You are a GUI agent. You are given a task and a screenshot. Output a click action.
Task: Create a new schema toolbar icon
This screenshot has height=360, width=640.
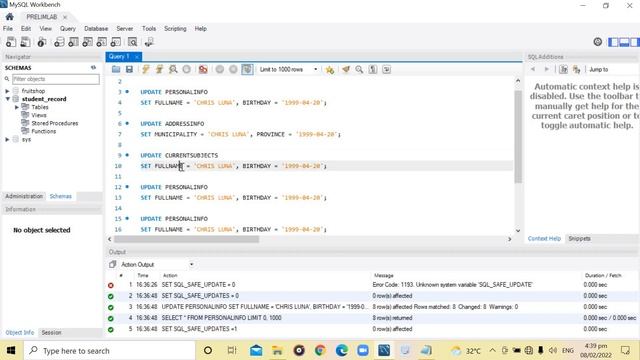59,42
